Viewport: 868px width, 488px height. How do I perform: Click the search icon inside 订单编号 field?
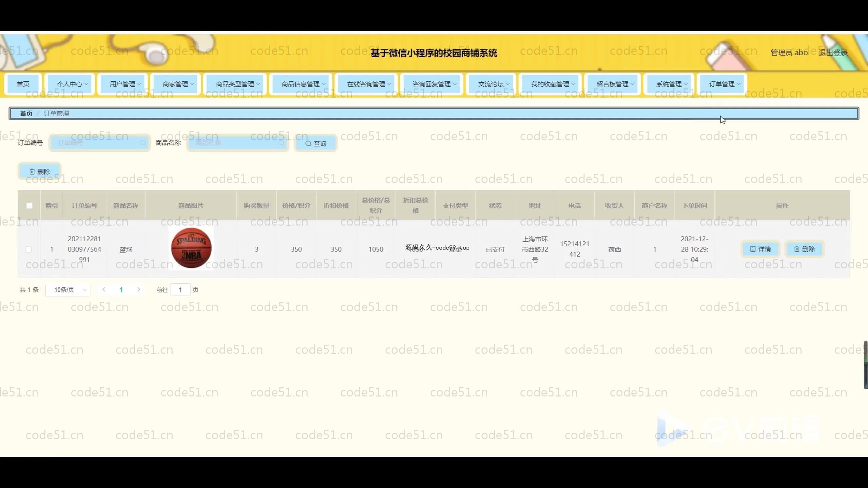point(143,143)
